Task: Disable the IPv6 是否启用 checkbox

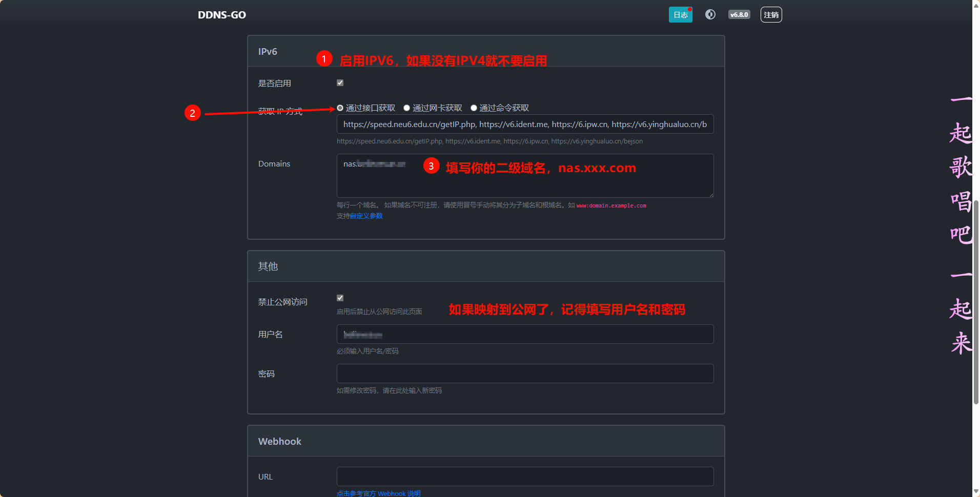Action: pos(340,82)
